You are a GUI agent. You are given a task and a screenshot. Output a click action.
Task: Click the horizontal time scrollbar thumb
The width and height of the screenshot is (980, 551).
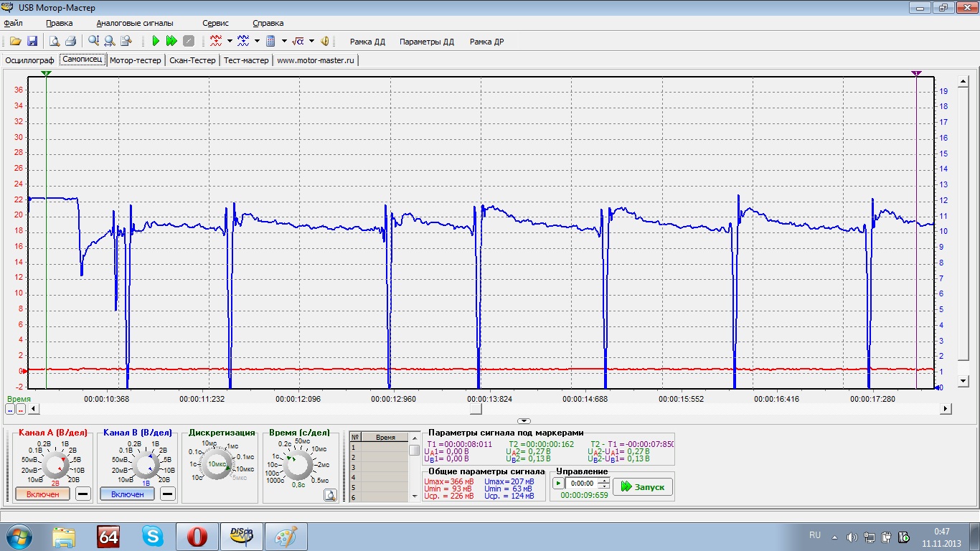476,409
